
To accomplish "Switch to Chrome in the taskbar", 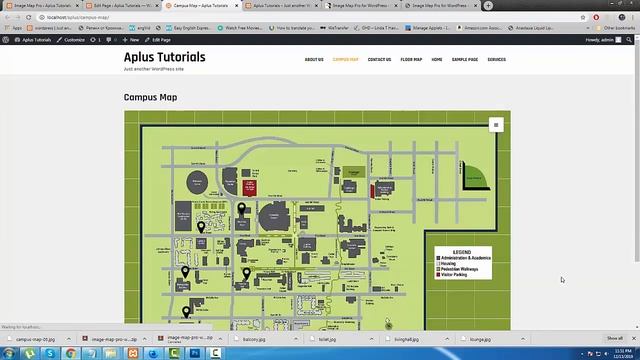I will 71,353.
